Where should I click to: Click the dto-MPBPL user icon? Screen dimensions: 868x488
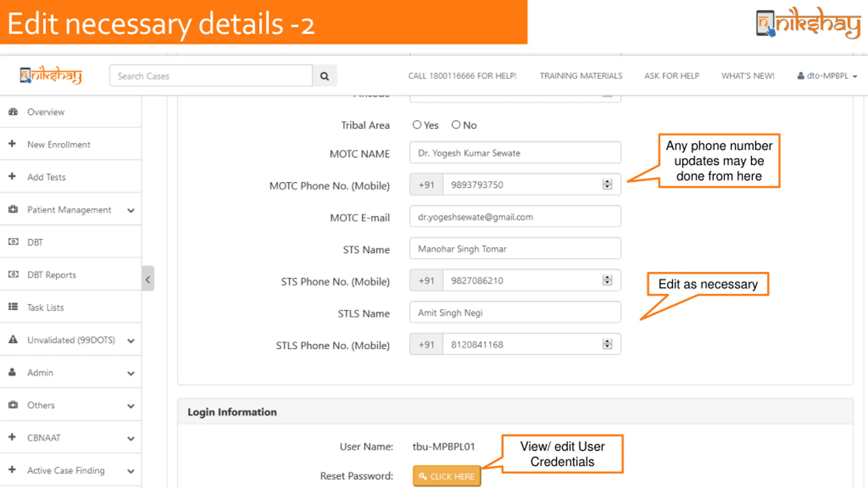pyautogui.click(x=801, y=76)
